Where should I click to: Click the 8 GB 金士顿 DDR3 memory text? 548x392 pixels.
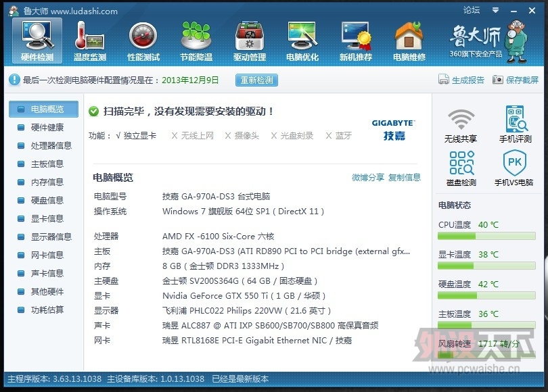coord(223,266)
